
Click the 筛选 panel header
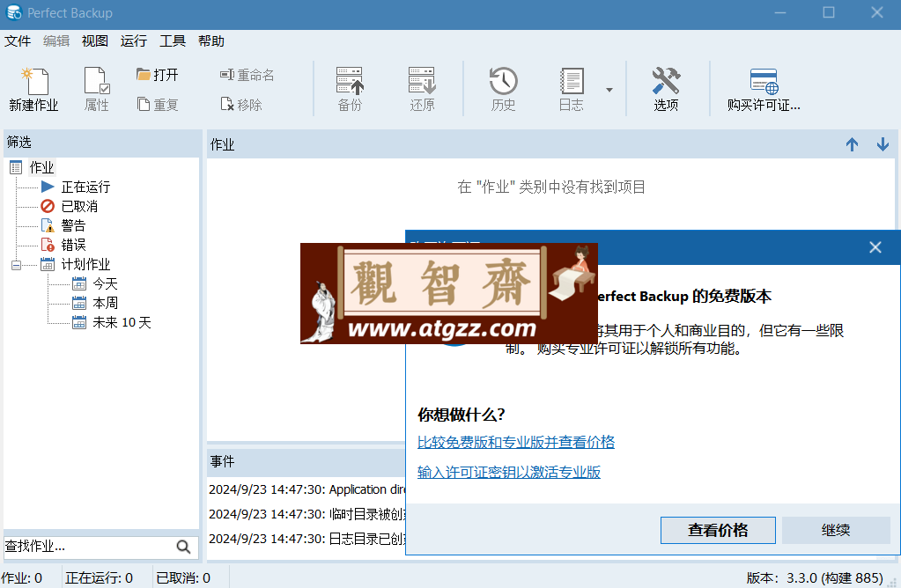pyautogui.click(x=102, y=142)
